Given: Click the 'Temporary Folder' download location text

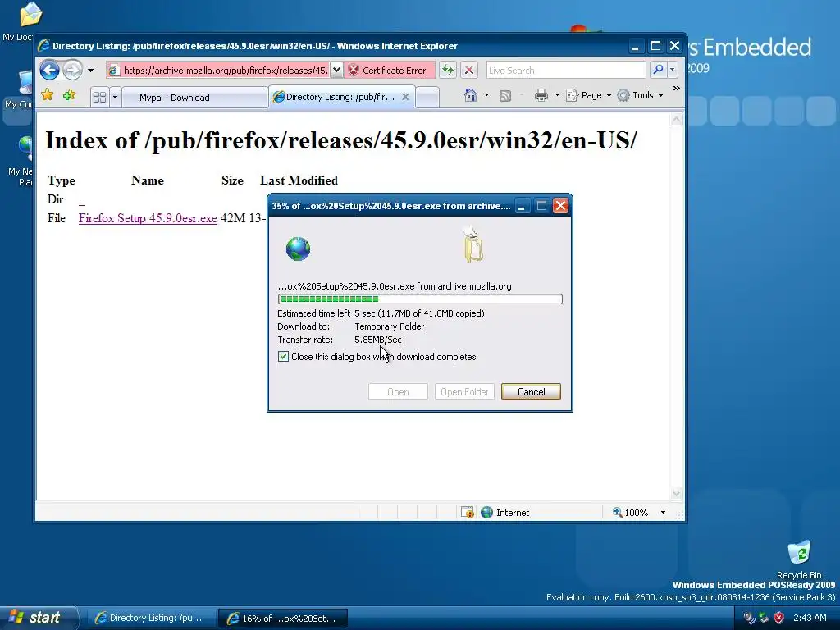Looking at the screenshot, I should [390, 326].
